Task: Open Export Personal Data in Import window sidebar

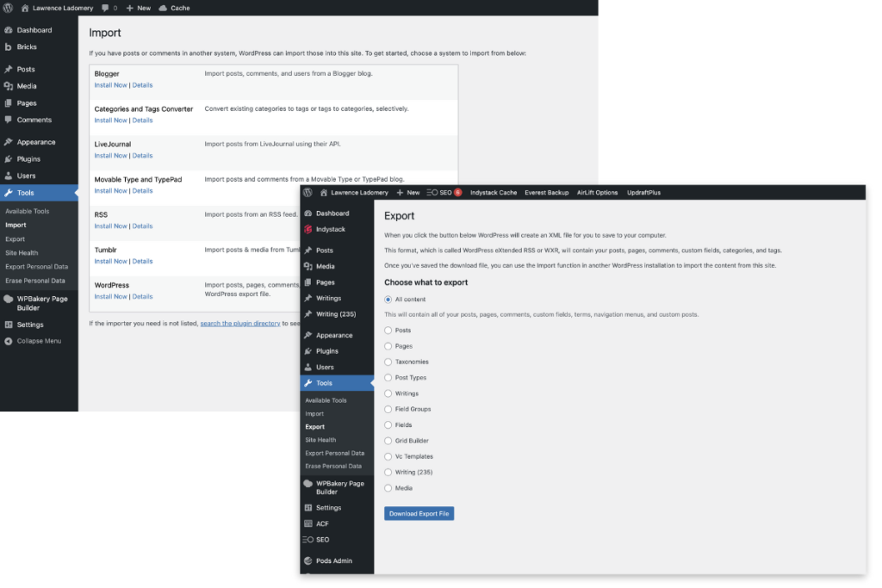Action: click(36, 267)
